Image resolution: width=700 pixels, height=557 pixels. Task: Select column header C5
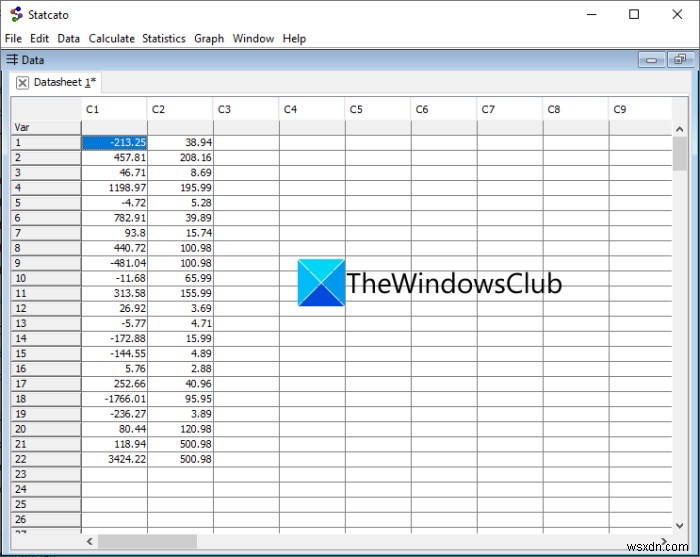(x=378, y=109)
